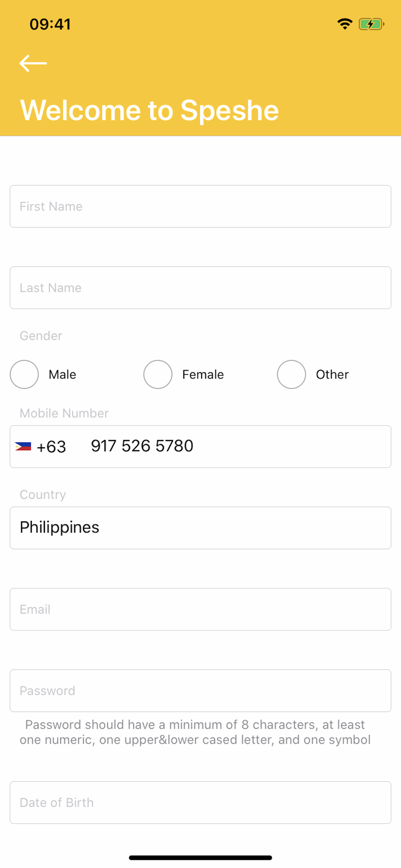Tap the Male label text

(62, 374)
